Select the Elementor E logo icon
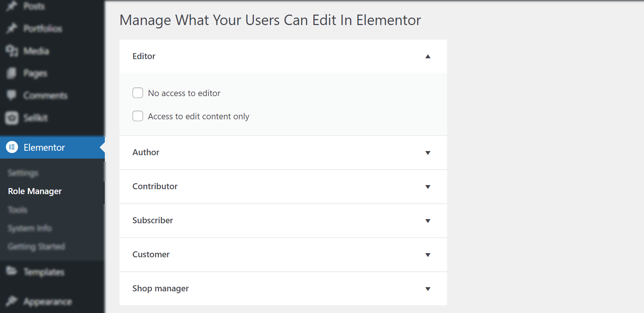Screen dimensions: 644x313 tap(12, 147)
